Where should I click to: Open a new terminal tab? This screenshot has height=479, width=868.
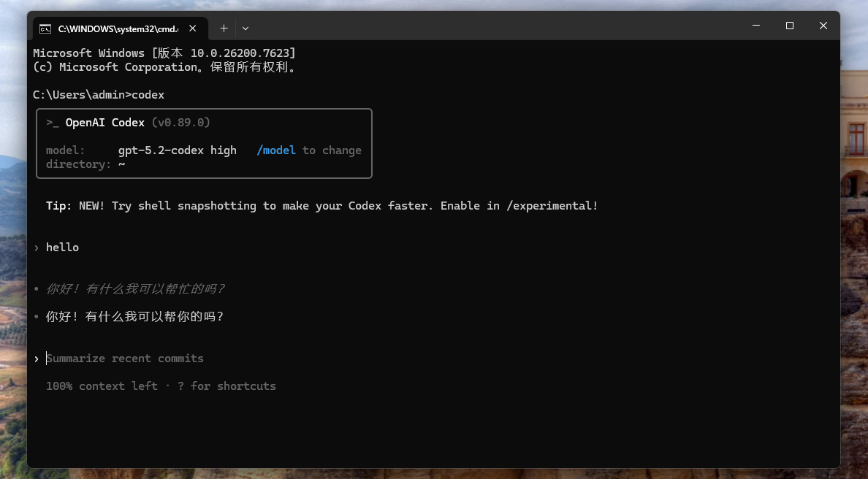click(x=224, y=28)
